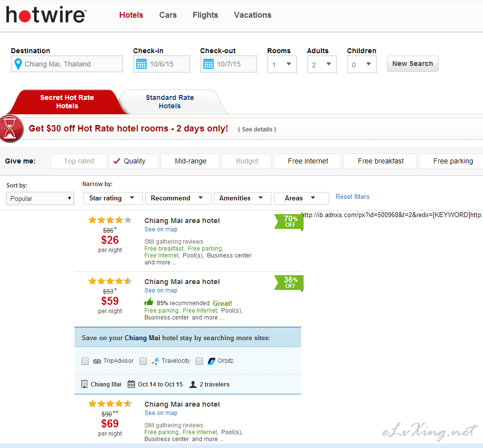Image resolution: width=483 pixels, height=448 pixels.
Task: Open the Rooms dropdown
Action: click(x=282, y=64)
